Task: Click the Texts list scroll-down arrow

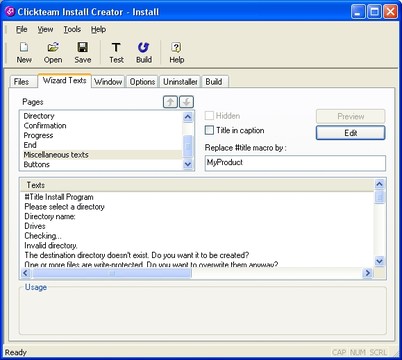Action: 379,261
